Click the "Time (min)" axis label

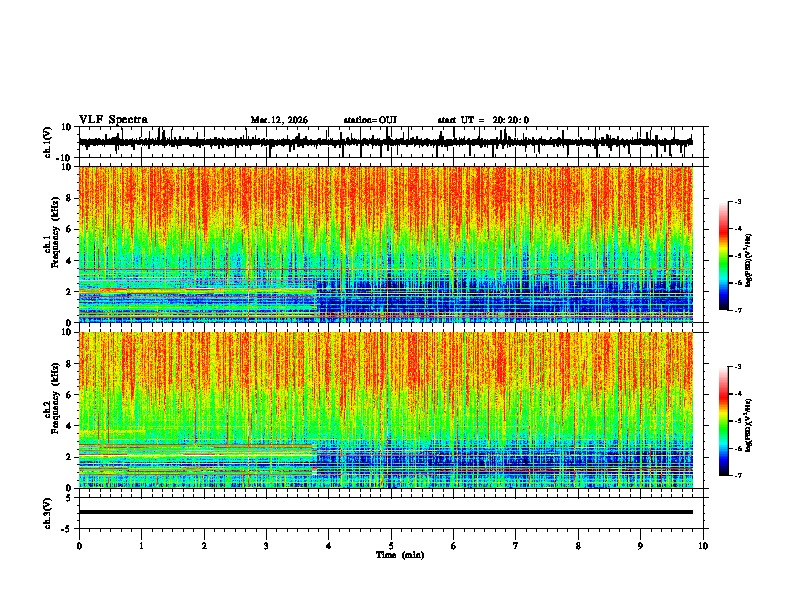point(400,555)
